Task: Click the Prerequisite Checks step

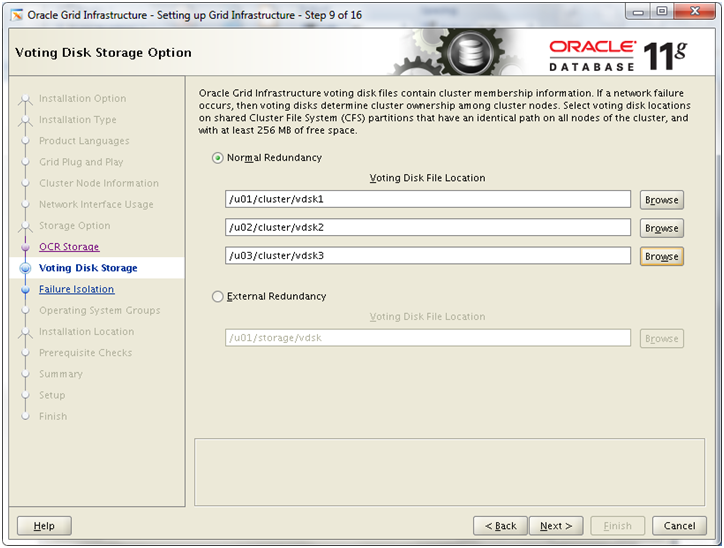Action: click(x=85, y=353)
